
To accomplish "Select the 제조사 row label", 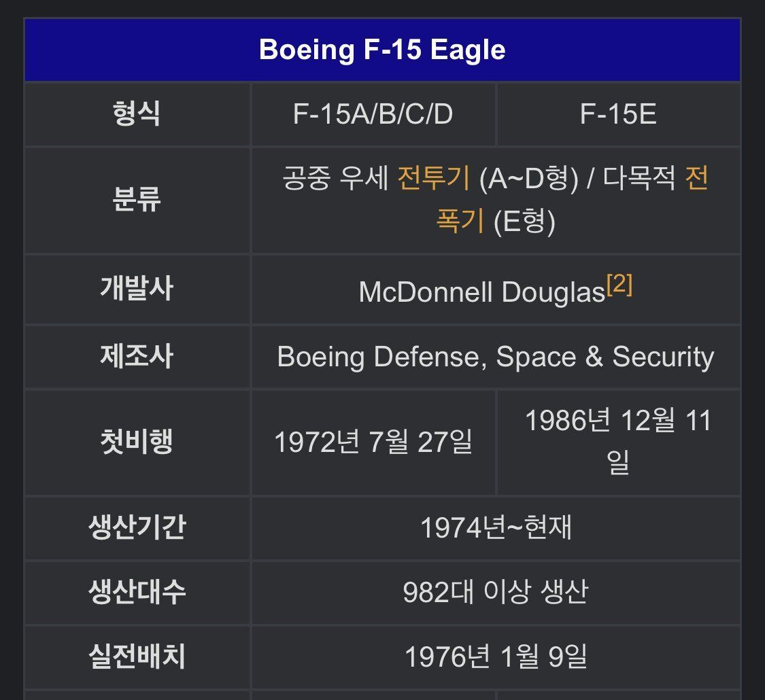I will [x=137, y=356].
